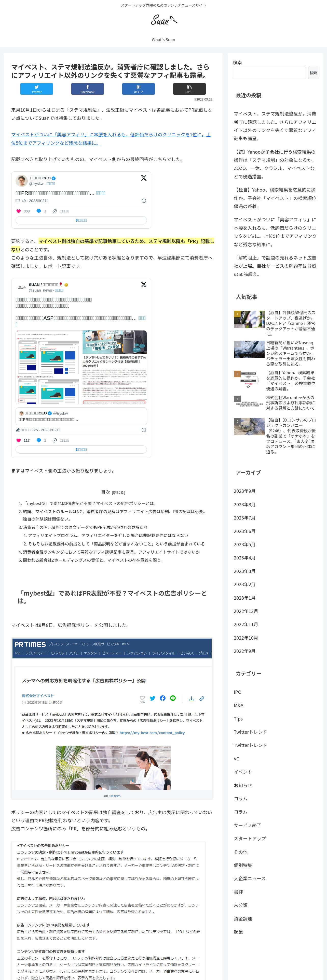The height and width of the screenshot is (980, 327).
Task: Open the M&A category
Action: (238, 705)
